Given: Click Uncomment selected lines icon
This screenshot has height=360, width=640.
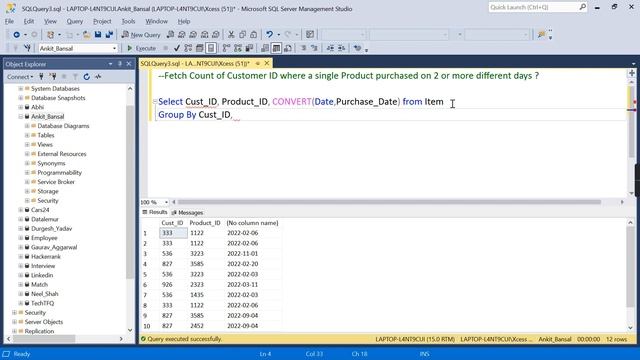Looking at the screenshot, I should point(314,48).
